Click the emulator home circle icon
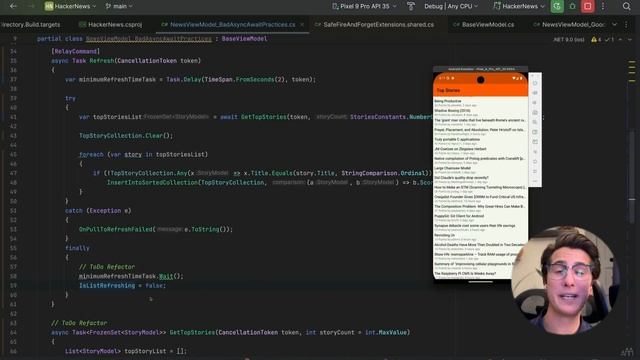Screen dimensions: 640x360 coord(535,162)
